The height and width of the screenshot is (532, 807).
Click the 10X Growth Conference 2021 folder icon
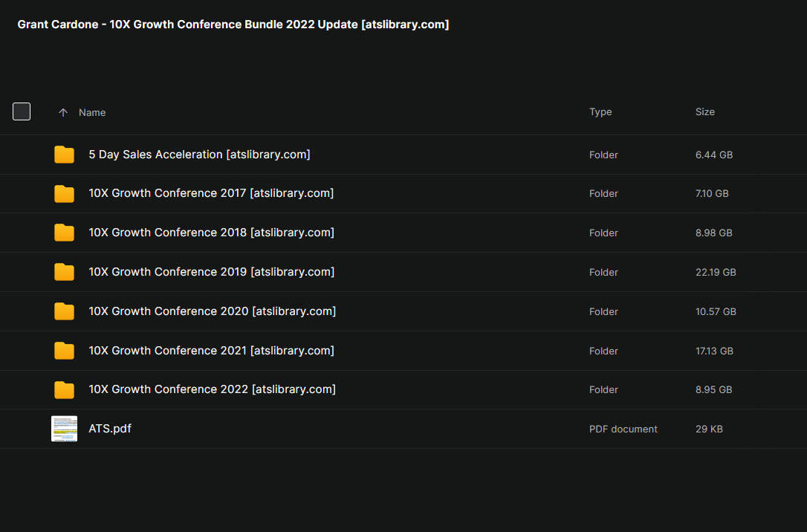tap(65, 351)
